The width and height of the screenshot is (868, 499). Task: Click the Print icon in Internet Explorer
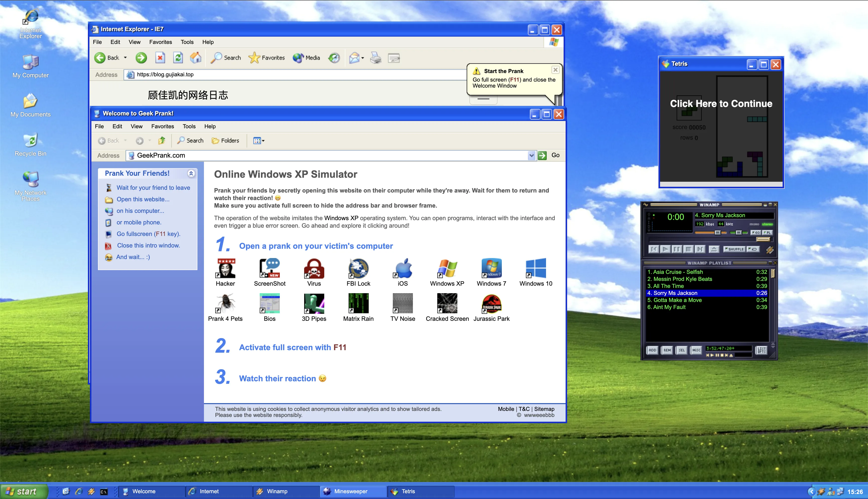click(x=376, y=57)
